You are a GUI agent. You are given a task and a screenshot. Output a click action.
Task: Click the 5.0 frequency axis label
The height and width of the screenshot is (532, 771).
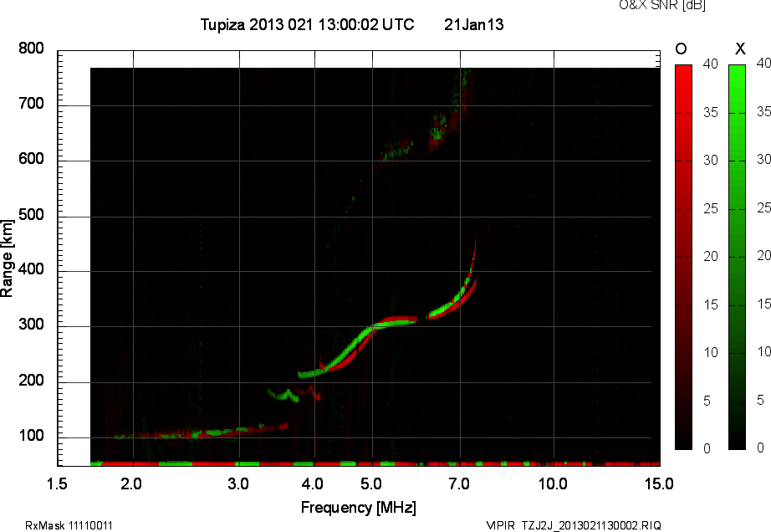click(371, 483)
